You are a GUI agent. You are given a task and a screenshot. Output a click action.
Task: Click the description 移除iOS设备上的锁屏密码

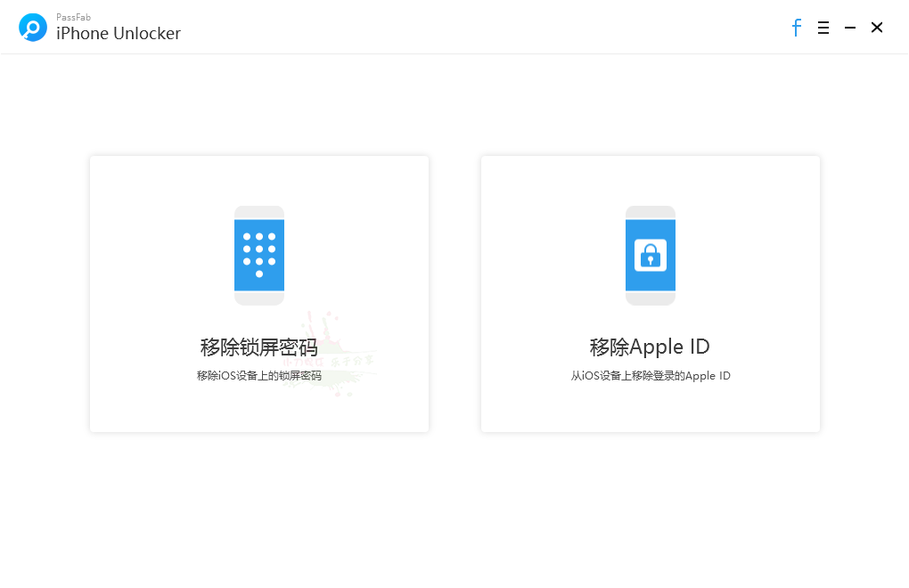[x=259, y=376]
